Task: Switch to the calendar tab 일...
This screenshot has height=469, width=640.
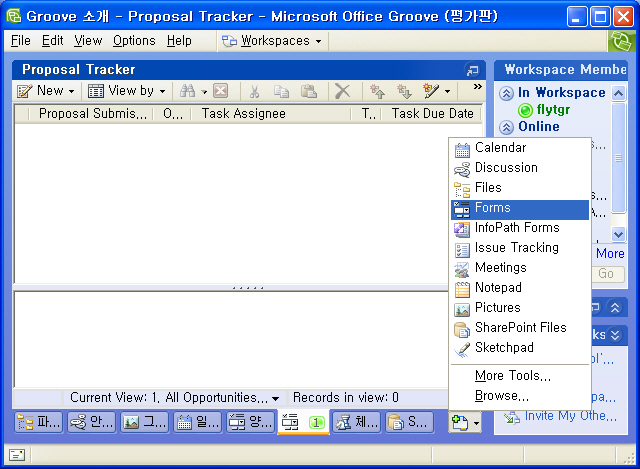Action: point(198,422)
